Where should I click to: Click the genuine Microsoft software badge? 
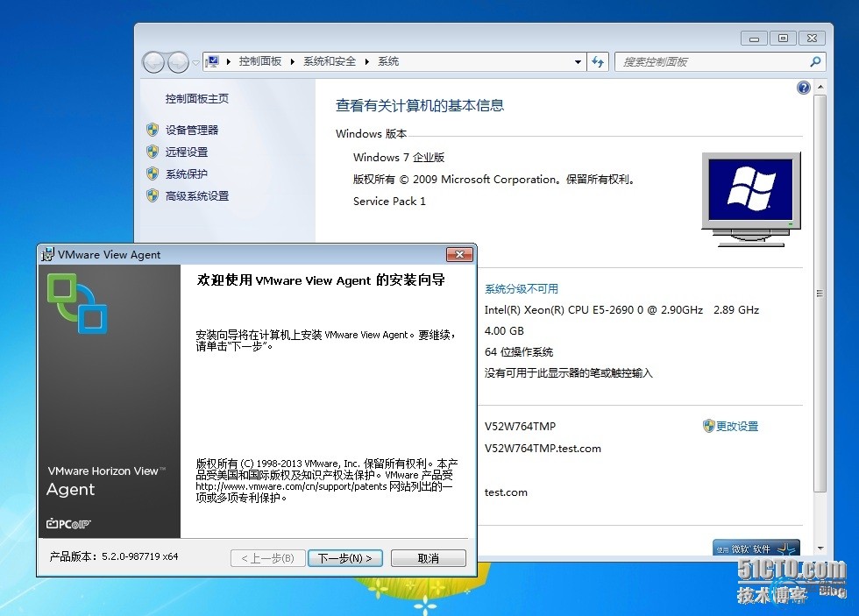(x=756, y=548)
